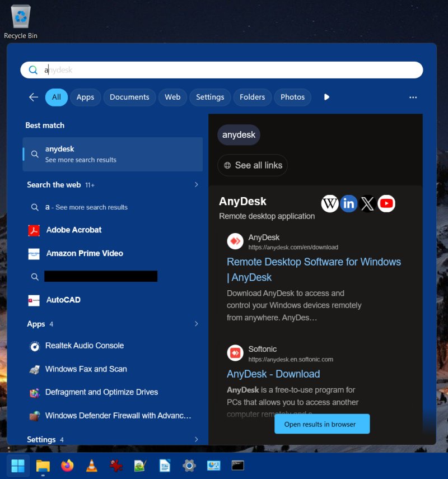
Task: Click the 'a - See more search results' suggestion
Action: [113, 207]
